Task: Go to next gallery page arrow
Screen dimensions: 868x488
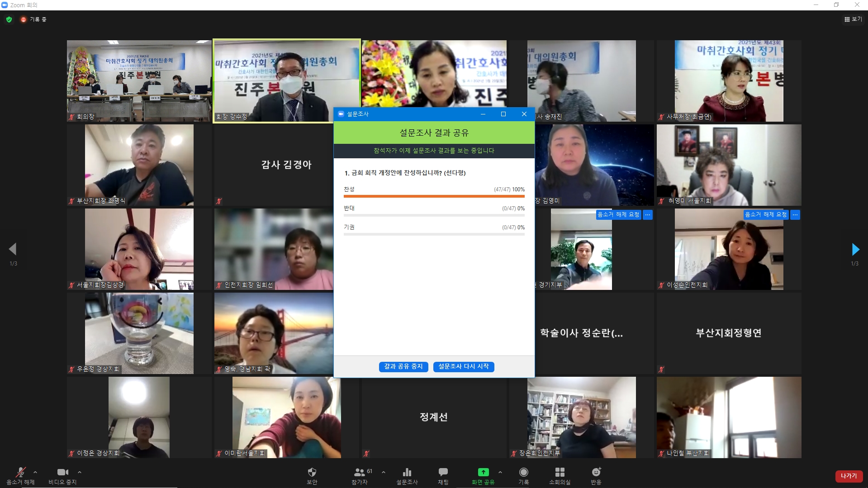Action: click(x=855, y=249)
